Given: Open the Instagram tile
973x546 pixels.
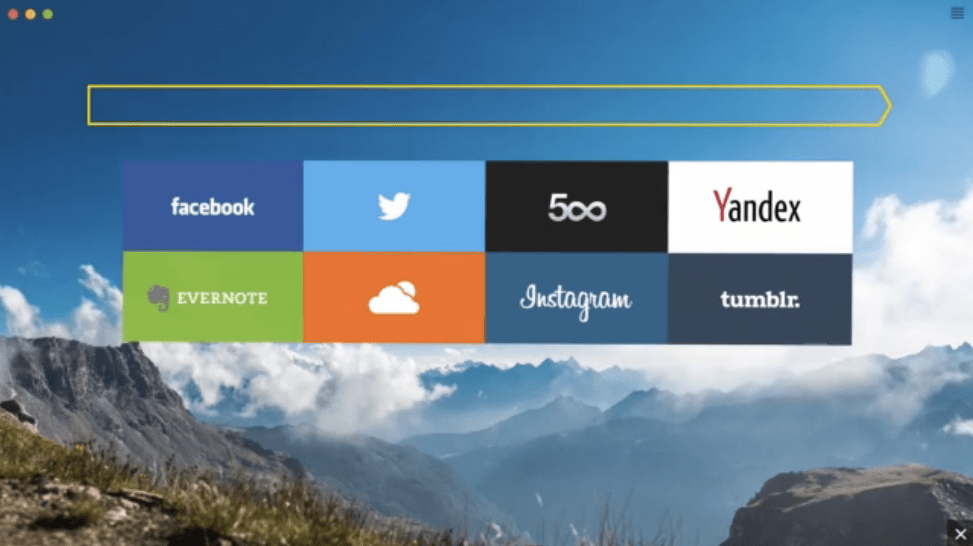Looking at the screenshot, I should pyautogui.click(x=576, y=298).
